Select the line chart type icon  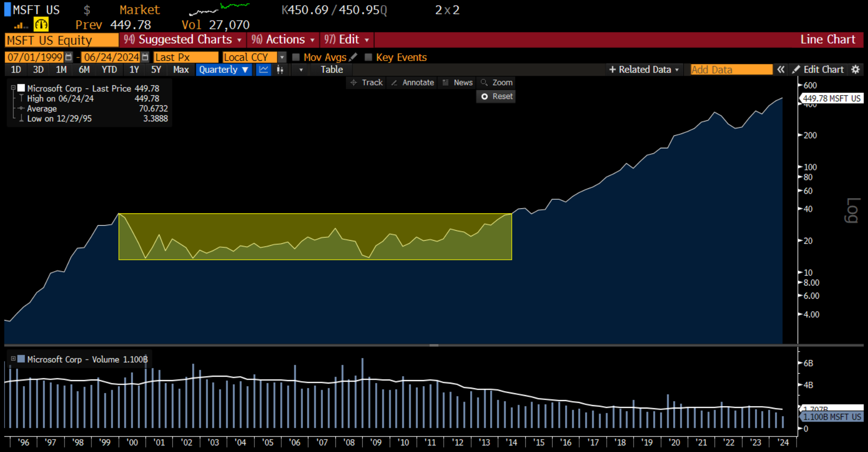263,69
